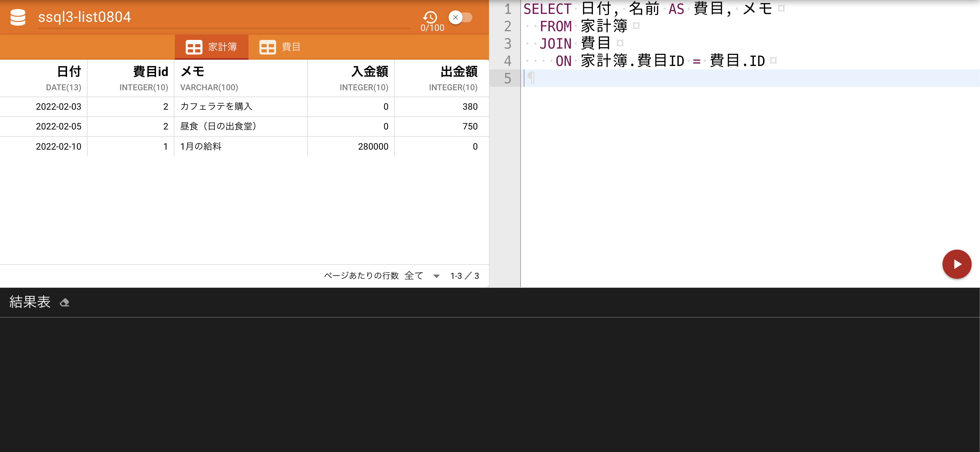Click the eraser icon to clear 結果表
Screen dimensions: 980x452
[x=65, y=302]
